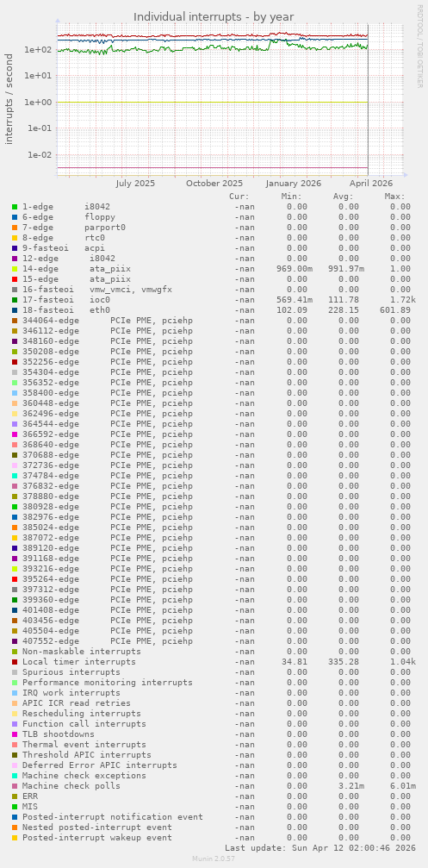Viewport: 428px width, 868px height.
Task: Click the Non-maskable interrupts legend entry
Action: click(x=81, y=652)
